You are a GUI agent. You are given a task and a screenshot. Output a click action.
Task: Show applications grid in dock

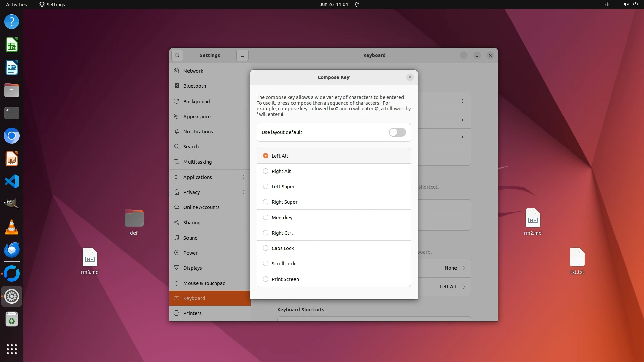(x=12, y=349)
